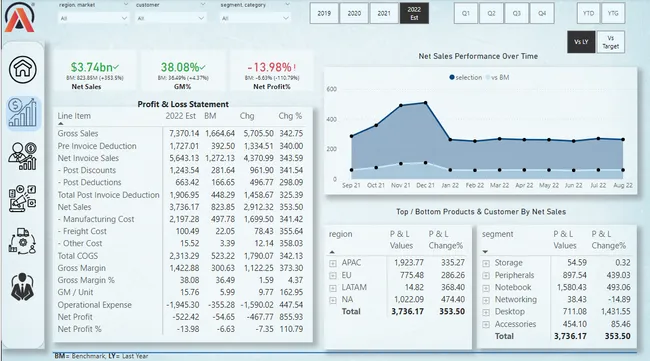This screenshot has width=650, height=361.
Task: Click the sort arrow under region header
Action: (x=332, y=252)
